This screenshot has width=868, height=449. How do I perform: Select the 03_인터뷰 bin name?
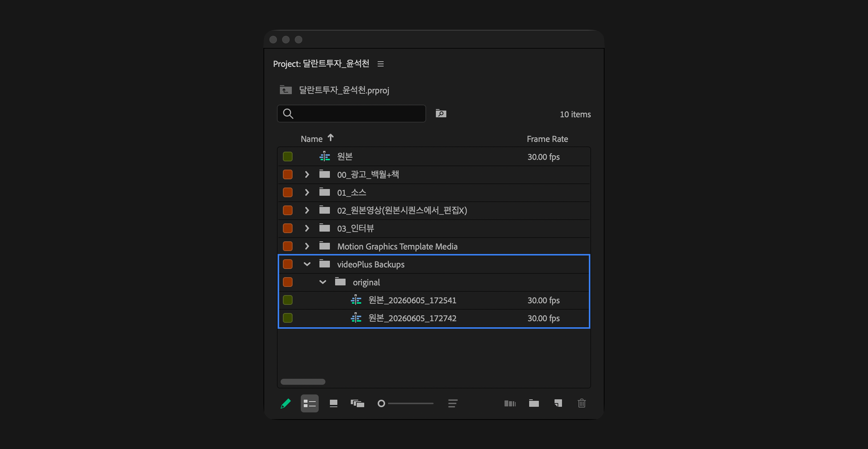(x=356, y=228)
